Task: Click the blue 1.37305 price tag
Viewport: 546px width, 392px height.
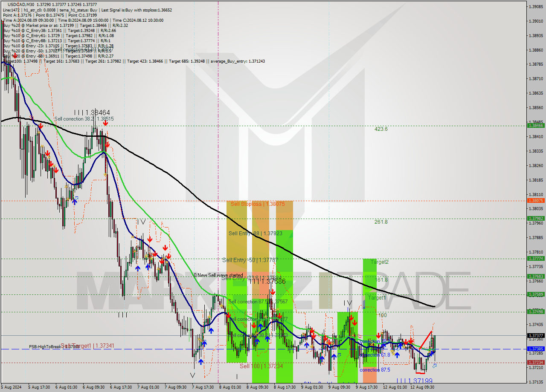Action: 536,349
